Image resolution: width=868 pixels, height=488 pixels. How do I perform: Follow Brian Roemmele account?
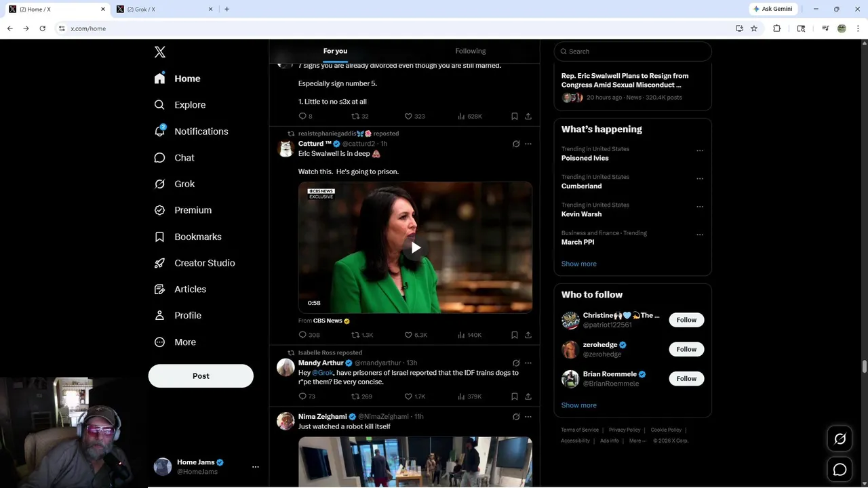pyautogui.click(x=686, y=378)
